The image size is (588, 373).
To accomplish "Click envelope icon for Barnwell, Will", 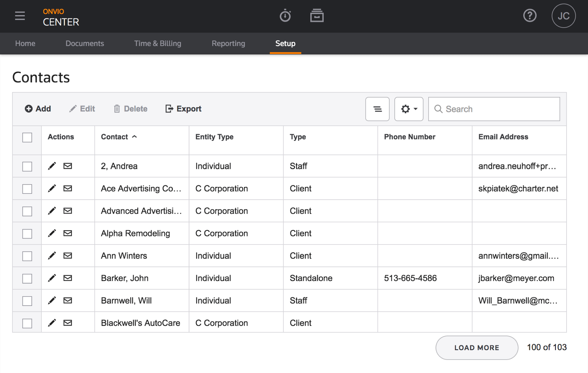I will (x=68, y=300).
